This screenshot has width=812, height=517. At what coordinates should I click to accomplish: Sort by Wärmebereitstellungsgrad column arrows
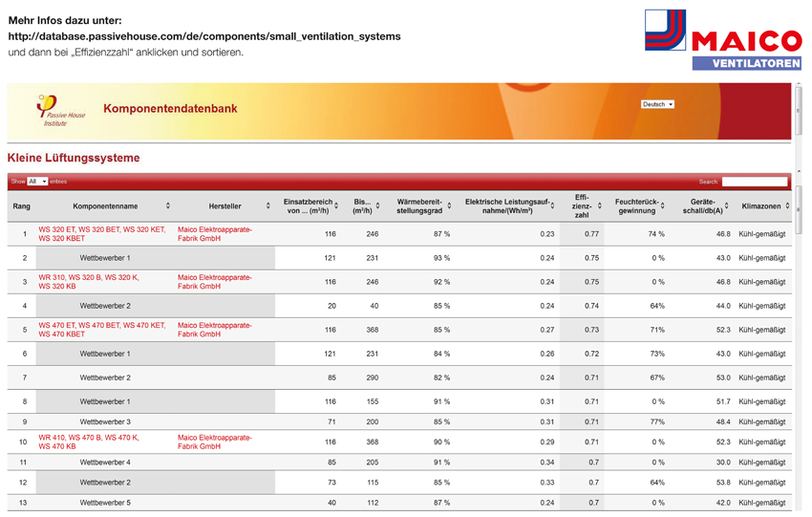[450, 205]
